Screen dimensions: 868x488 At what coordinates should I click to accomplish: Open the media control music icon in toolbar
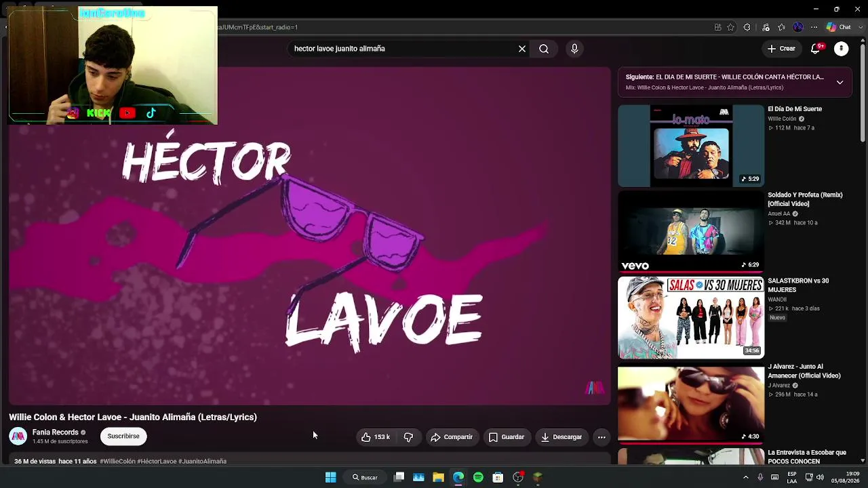766,27
